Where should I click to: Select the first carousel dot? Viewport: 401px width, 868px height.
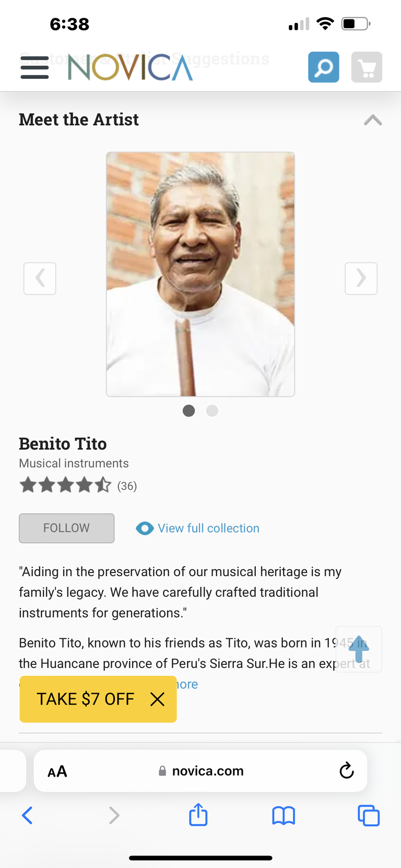(x=189, y=411)
